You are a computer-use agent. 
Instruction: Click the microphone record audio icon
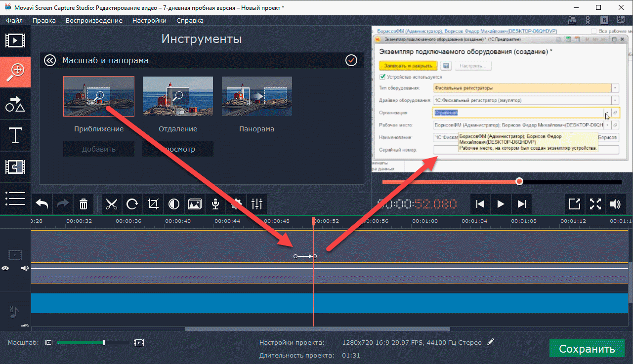click(x=215, y=203)
